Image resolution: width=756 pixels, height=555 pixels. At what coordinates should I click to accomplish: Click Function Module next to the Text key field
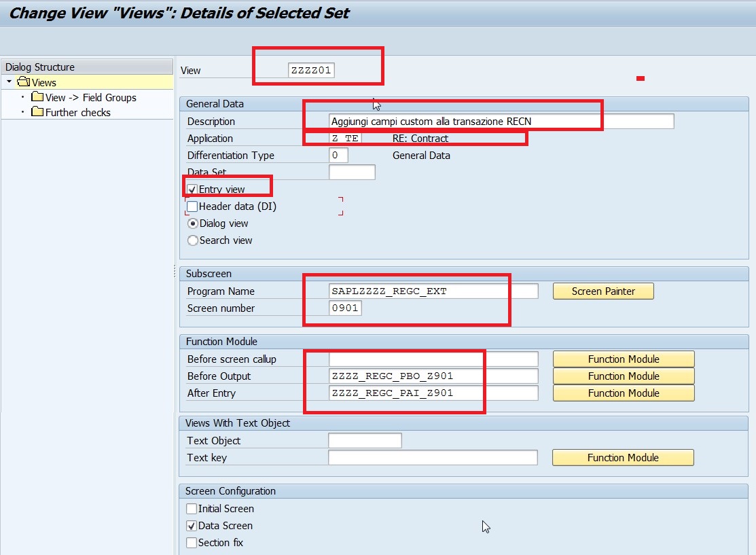pyautogui.click(x=622, y=457)
